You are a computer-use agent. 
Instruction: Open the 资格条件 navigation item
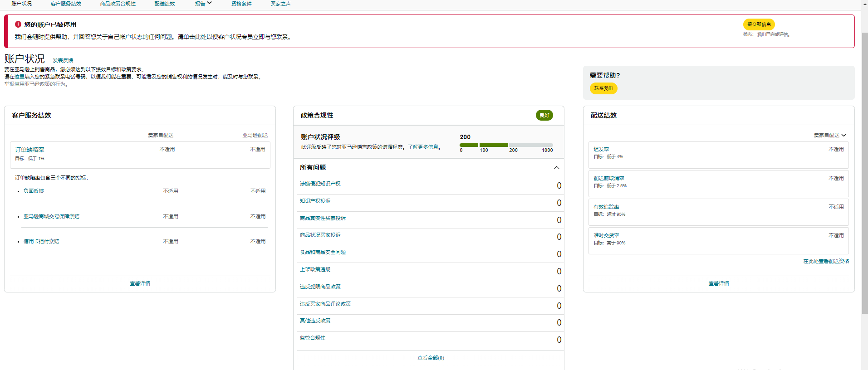click(x=241, y=4)
